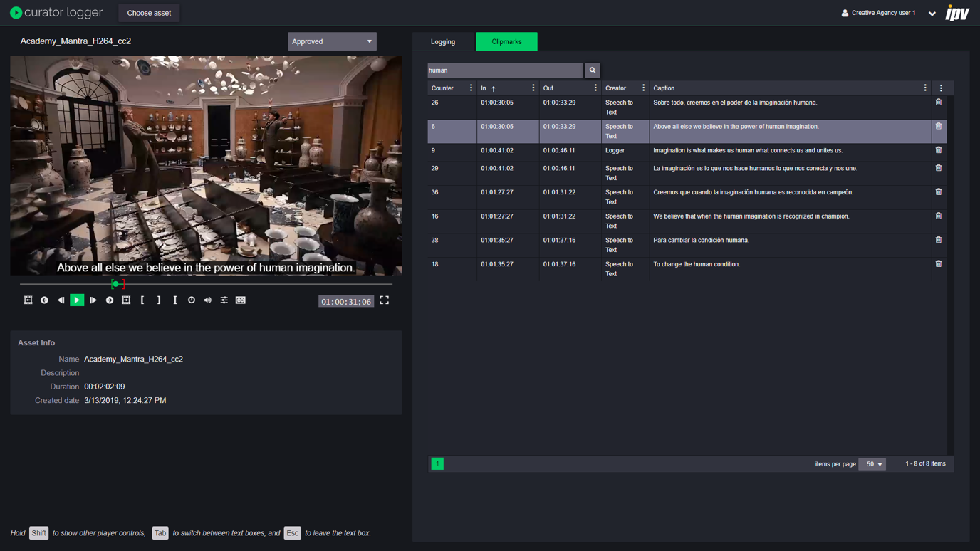Switch to the Logging tab
The image size is (980, 551).
[x=443, y=42]
